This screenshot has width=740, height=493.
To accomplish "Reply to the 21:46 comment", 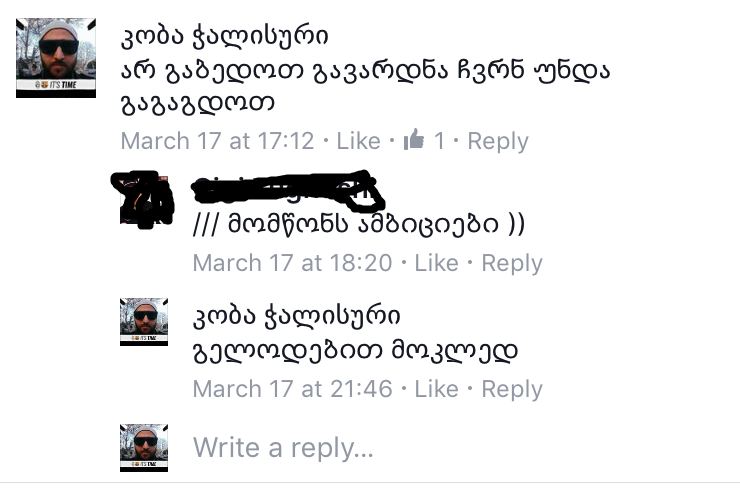I will pos(512,390).
